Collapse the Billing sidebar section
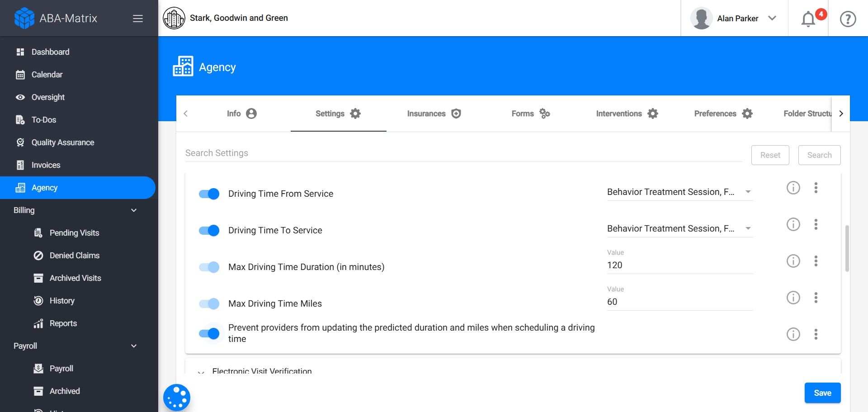868x412 pixels. point(133,210)
